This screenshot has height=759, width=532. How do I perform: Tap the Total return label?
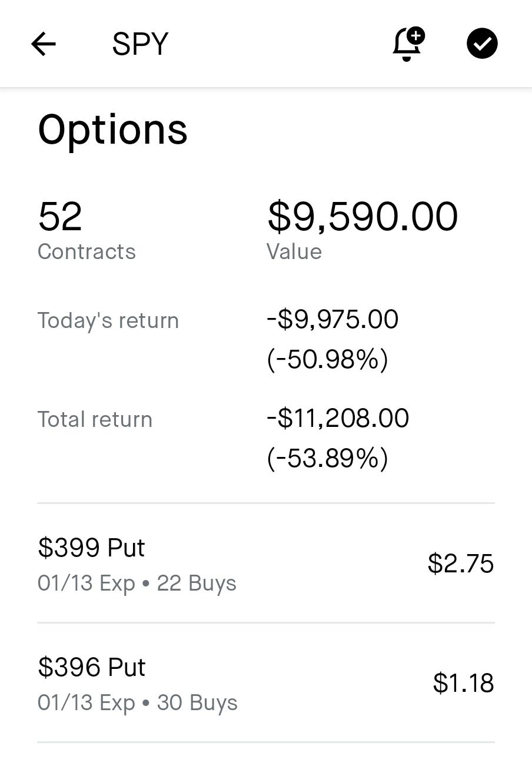[x=95, y=420]
